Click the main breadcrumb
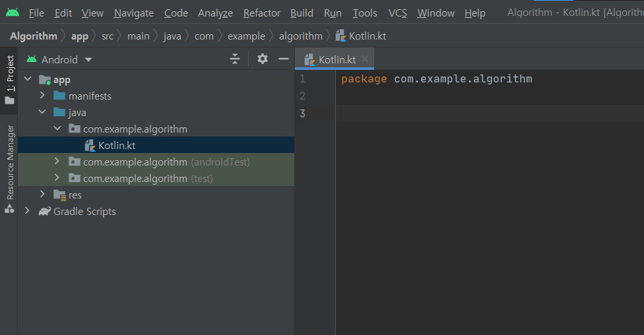The height and width of the screenshot is (335, 644). click(139, 36)
